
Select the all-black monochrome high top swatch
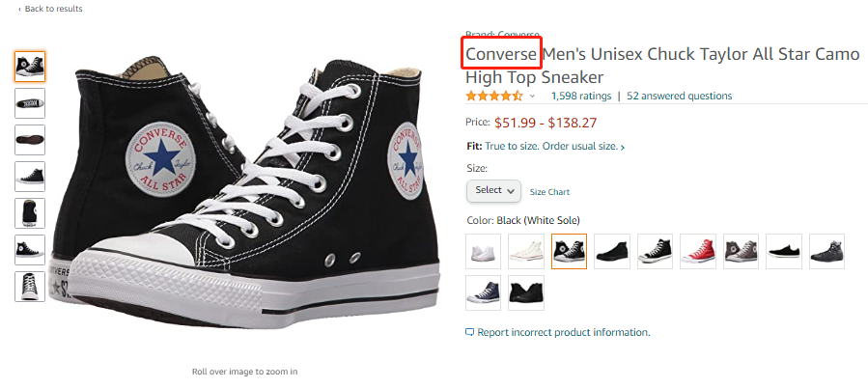[x=612, y=251]
